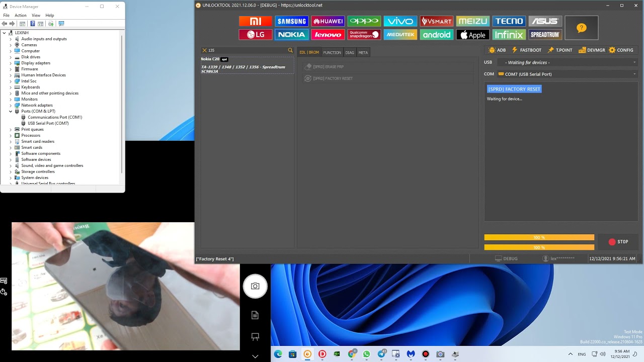The height and width of the screenshot is (362, 644).
Task: Expand the Keyboards node
Action: click(x=11, y=87)
